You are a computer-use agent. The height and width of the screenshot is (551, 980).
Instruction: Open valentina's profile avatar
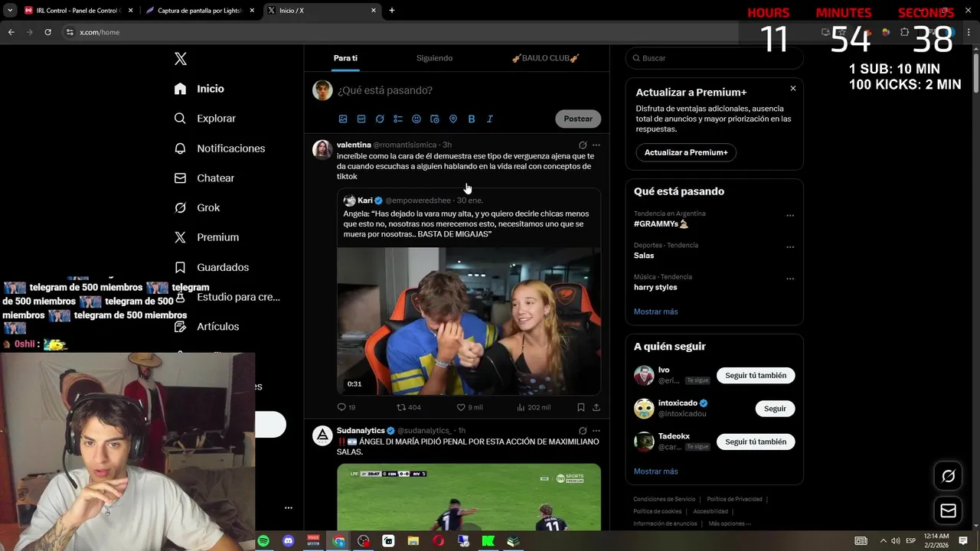(322, 149)
